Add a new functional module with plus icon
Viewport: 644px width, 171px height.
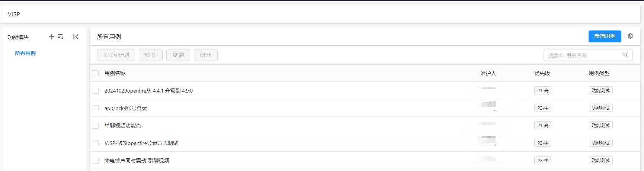52,37
